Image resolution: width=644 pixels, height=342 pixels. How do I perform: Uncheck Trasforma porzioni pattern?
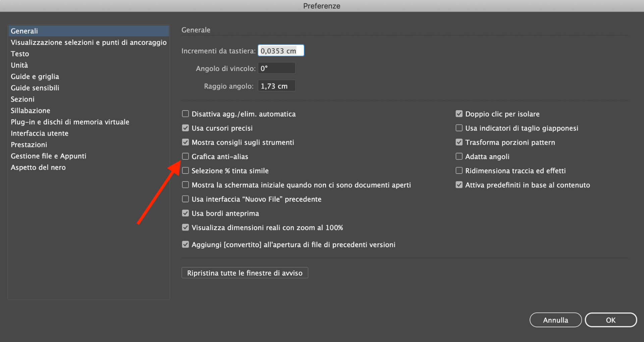(x=459, y=142)
